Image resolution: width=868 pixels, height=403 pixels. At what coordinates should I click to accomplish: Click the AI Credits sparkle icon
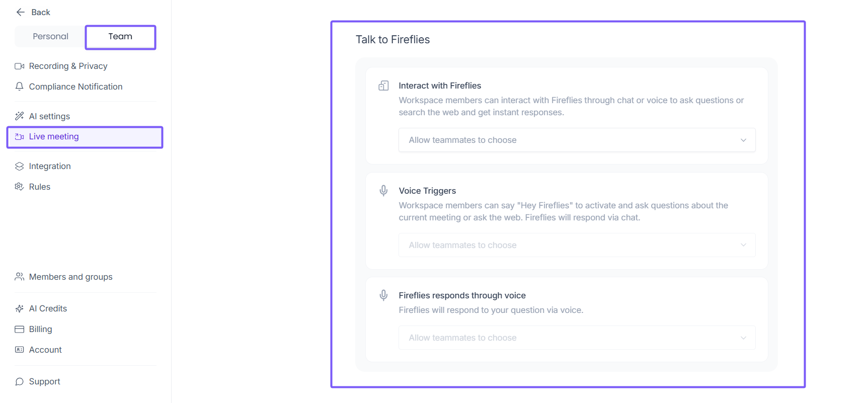point(20,309)
